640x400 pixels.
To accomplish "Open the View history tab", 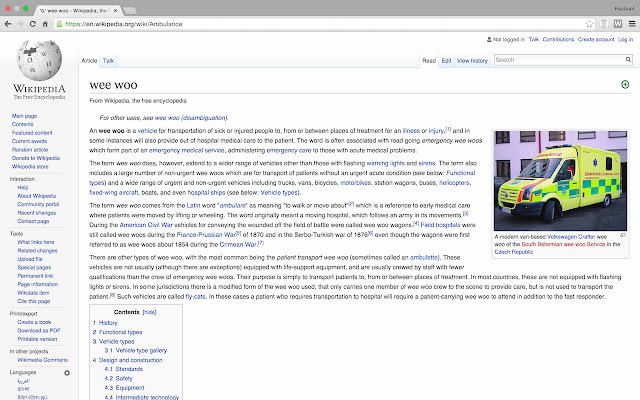I will [472, 61].
